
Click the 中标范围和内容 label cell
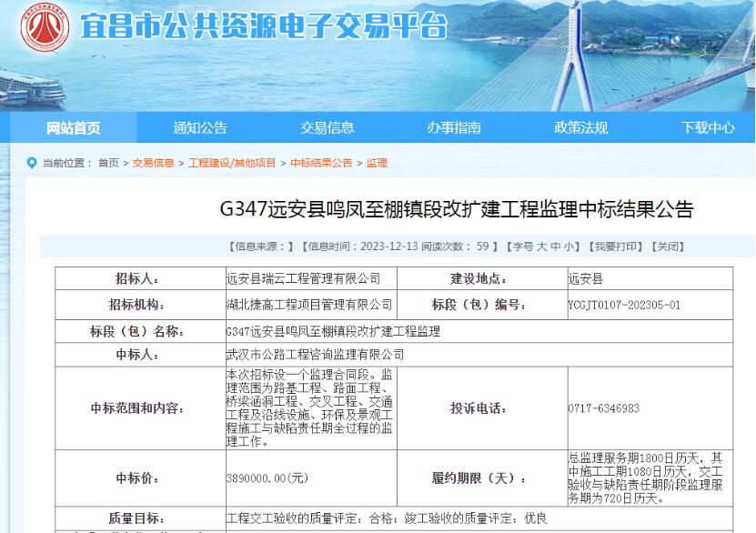pyautogui.click(x=140, y=408)
